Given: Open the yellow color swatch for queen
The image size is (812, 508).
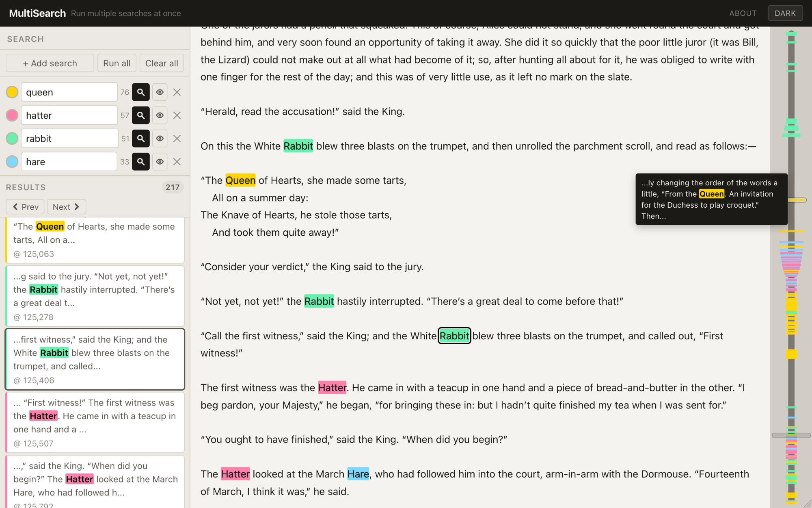Looking at the screenshot, I should tap(12, 92).
